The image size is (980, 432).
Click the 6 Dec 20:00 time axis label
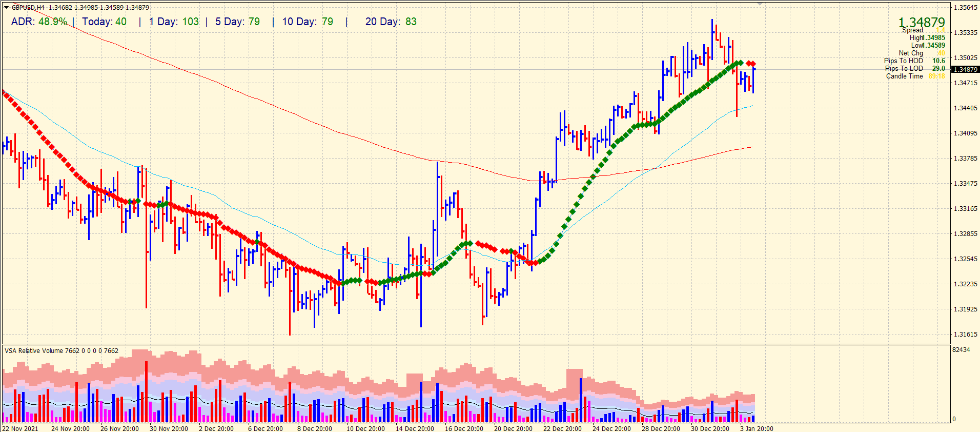[x=266, y=429]
